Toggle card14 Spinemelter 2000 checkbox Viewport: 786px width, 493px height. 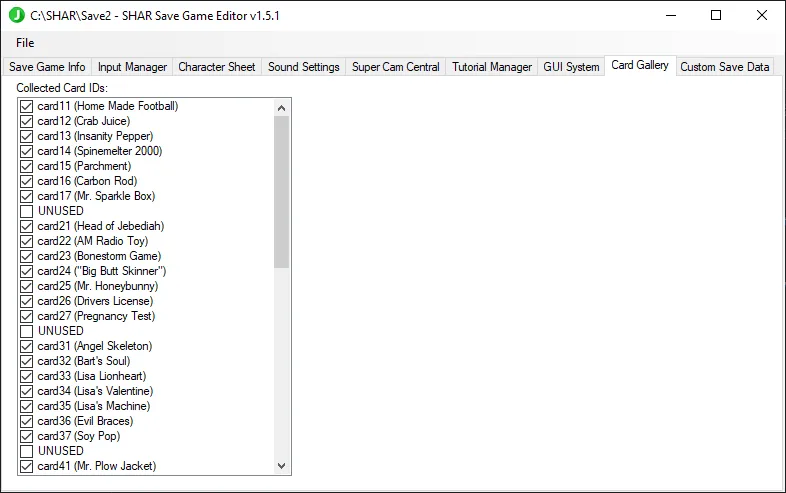coord(27,151)
